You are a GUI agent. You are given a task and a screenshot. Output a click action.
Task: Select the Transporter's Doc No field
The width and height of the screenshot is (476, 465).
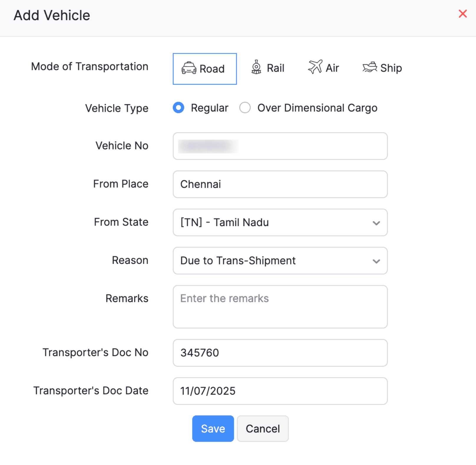(280, 353)
